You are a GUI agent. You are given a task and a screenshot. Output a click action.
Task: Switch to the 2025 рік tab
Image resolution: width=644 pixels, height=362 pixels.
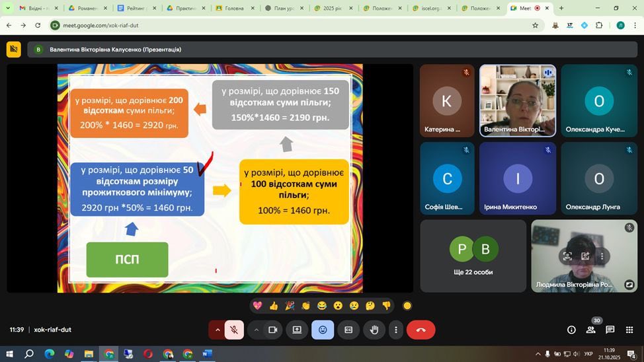(333, 8)
